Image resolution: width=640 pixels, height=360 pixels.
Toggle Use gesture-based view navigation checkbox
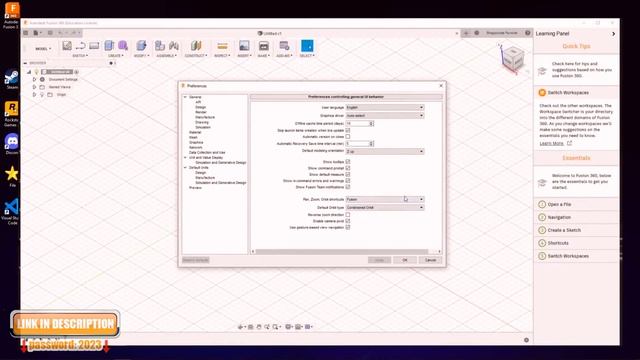pyautogui.click(x=348, y=227)
